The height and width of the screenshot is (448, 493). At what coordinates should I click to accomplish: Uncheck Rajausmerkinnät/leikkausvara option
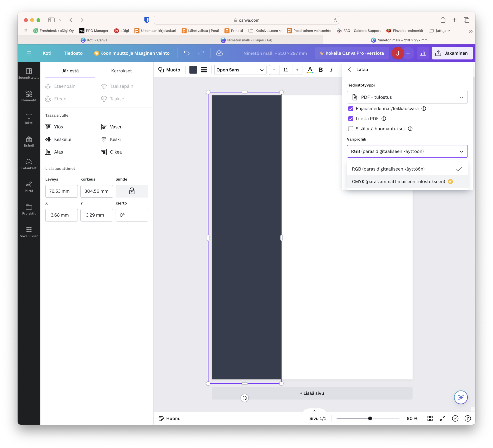point(351,109)
